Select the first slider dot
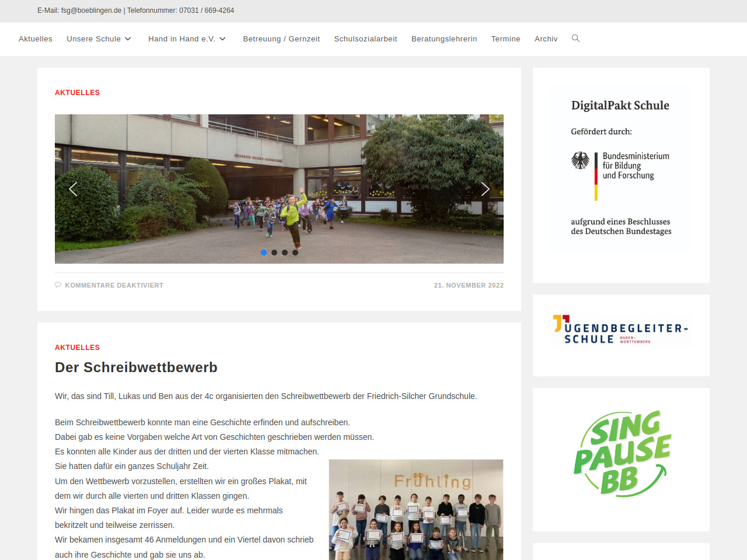747x560 pixels. [264, 253]
